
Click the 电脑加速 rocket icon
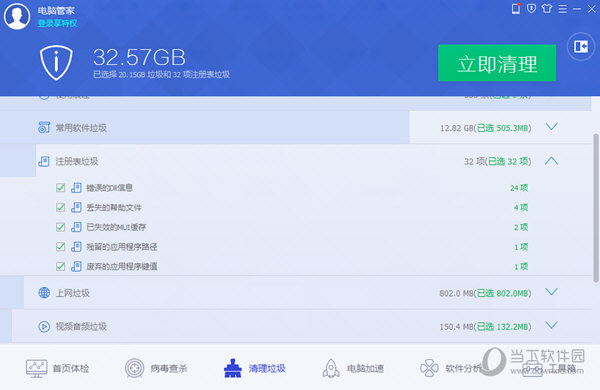click(331, 368)
